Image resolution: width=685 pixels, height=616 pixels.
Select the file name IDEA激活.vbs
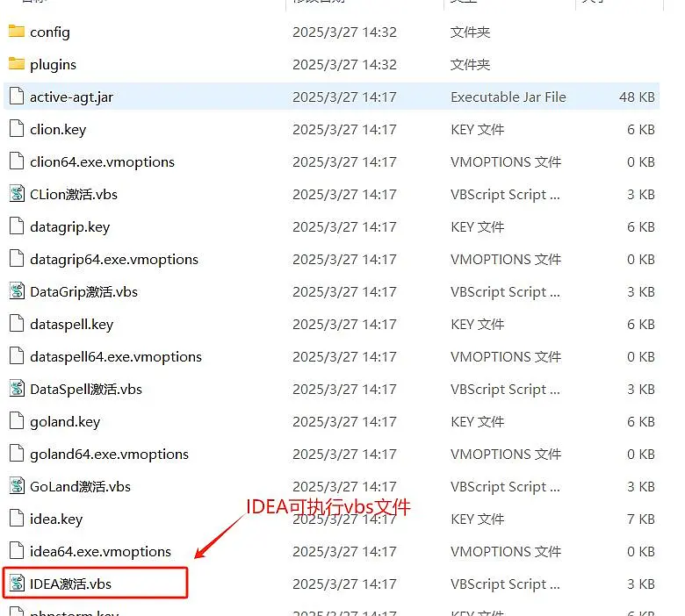pos(71,584)
